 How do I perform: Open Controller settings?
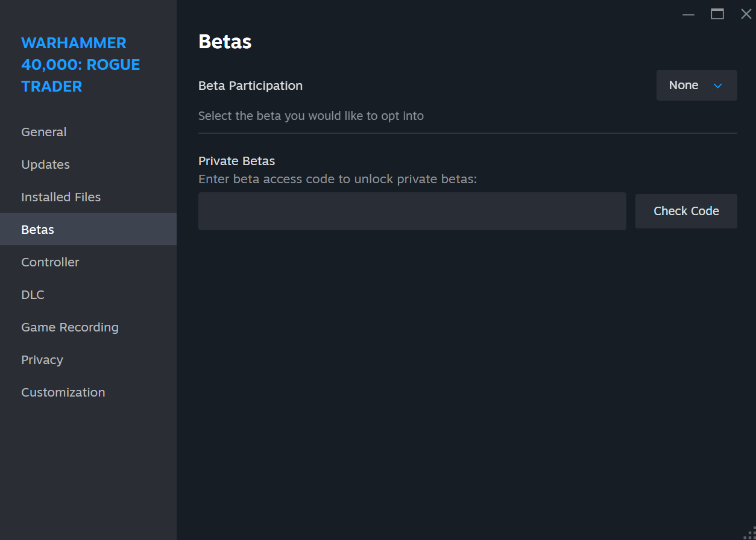pos(51,262)
